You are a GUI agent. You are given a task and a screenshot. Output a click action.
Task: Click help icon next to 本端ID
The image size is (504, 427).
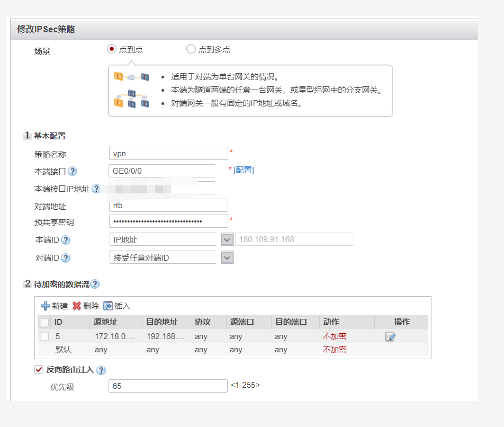coord(66,240)
